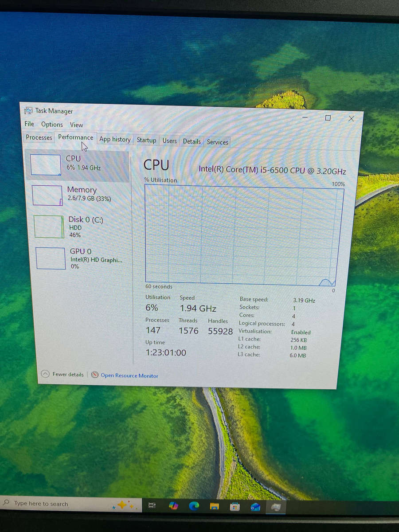Click the Task Manager title bar icon
This screenshot has height=532, width=399.
tap(29, 110)
